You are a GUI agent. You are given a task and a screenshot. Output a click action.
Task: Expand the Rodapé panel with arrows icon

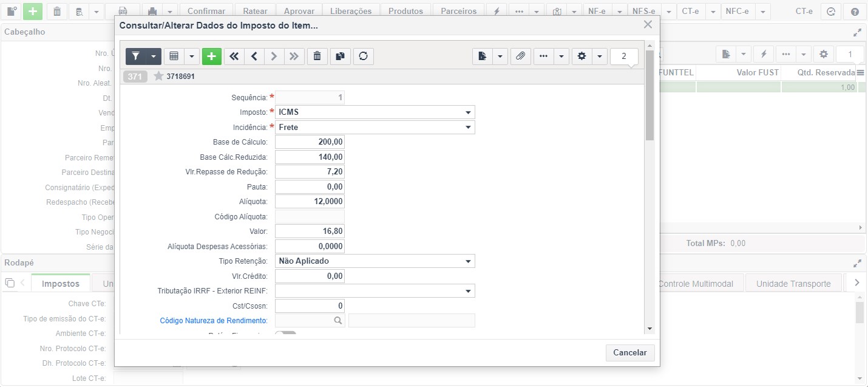coord(857,263)
